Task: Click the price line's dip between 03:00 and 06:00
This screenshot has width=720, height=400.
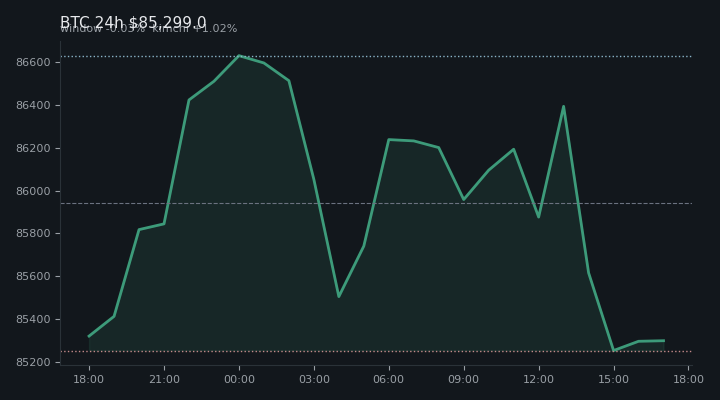Action: click(x=339, y=297)
